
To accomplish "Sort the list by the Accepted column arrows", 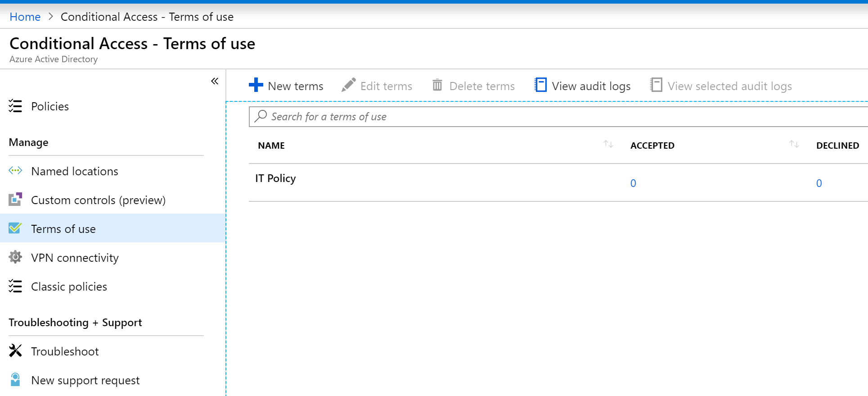I will point(794,144).
